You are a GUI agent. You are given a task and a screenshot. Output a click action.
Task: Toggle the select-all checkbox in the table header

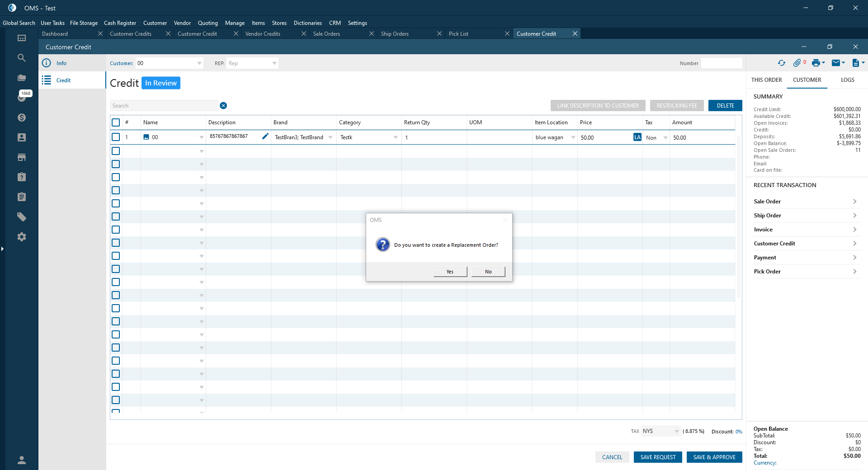(116, 122)
